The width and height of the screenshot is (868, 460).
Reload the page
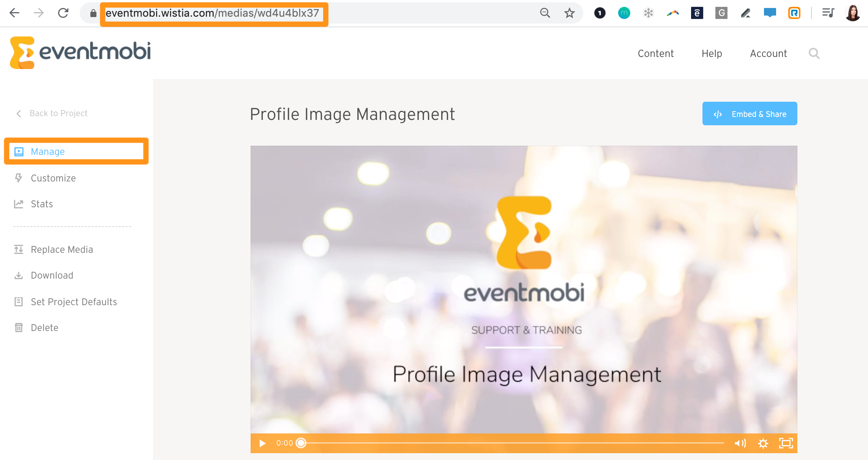(63, 13)
